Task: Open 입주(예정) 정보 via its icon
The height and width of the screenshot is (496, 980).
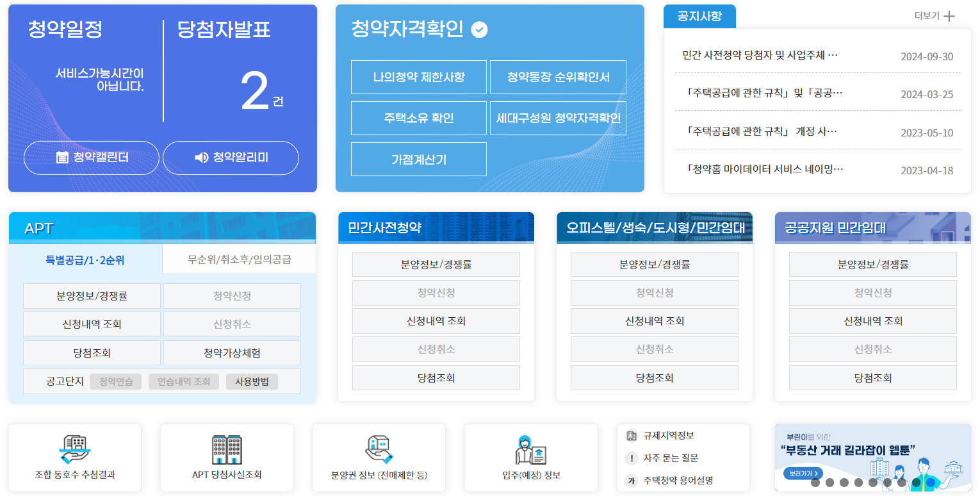Action: tap(530, 449)
